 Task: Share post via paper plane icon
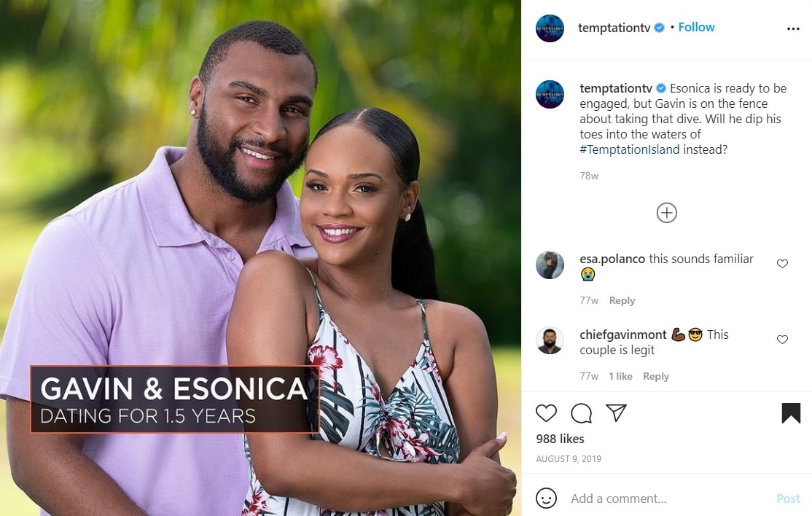click(616, 413)
